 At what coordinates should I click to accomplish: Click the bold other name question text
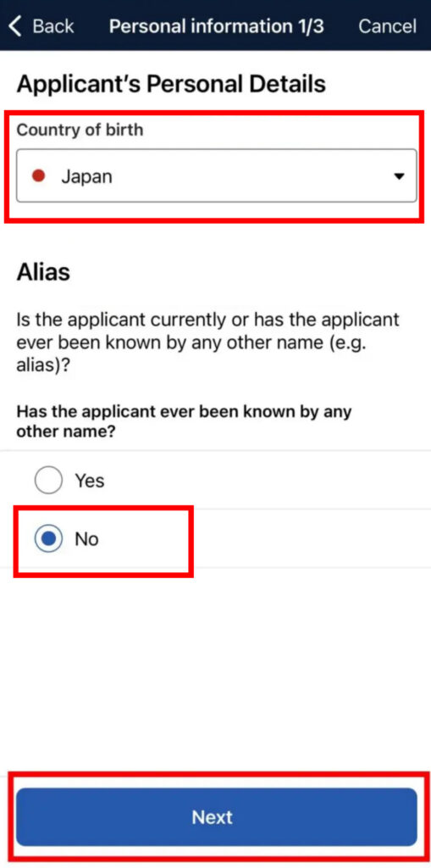pyautogui.click(x=185, y=421)
